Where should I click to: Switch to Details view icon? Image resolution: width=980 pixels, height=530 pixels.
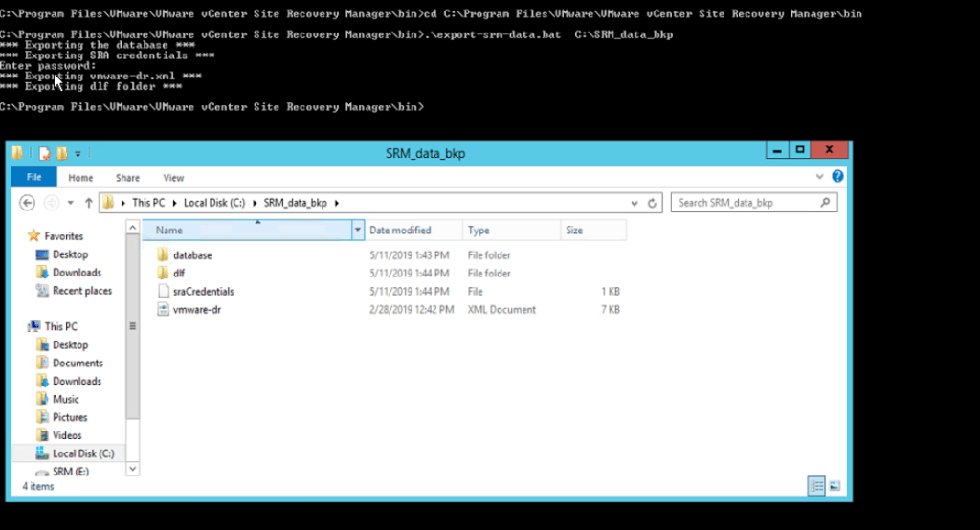816,486
